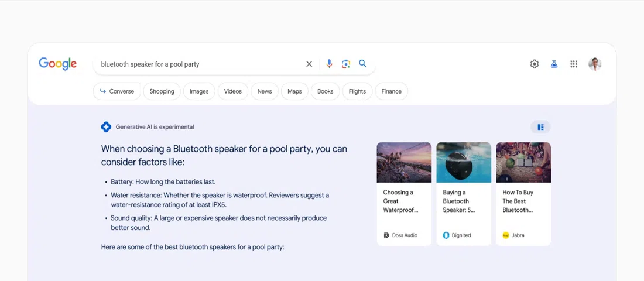Open Search Labs flask icon

pos(554,64)
